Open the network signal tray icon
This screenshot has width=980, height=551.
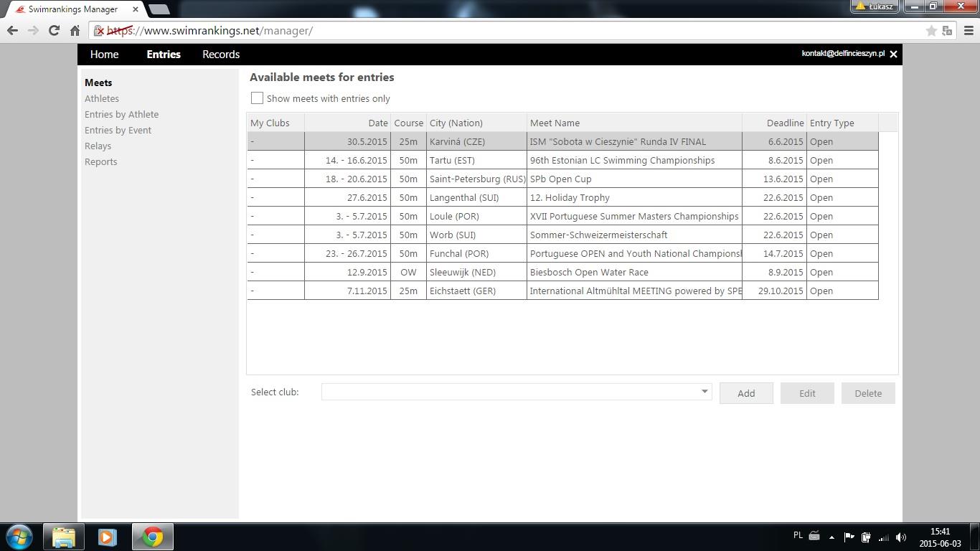(x=884, y=537)
